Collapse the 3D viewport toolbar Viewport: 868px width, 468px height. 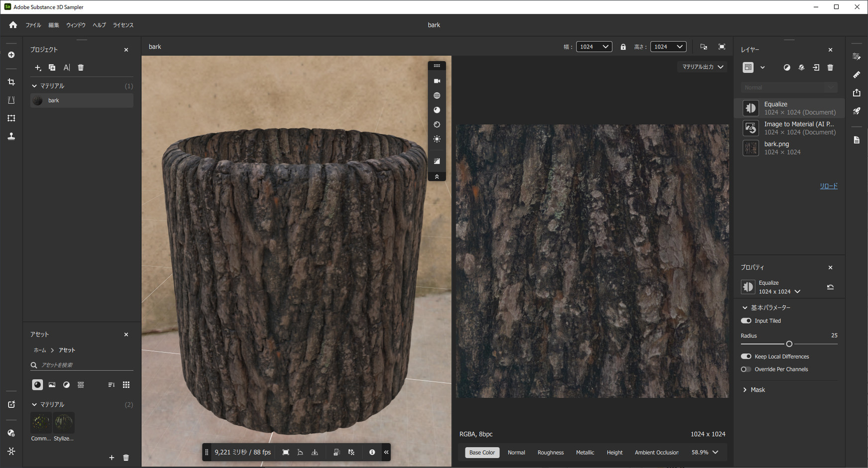[x=437, y=177]
